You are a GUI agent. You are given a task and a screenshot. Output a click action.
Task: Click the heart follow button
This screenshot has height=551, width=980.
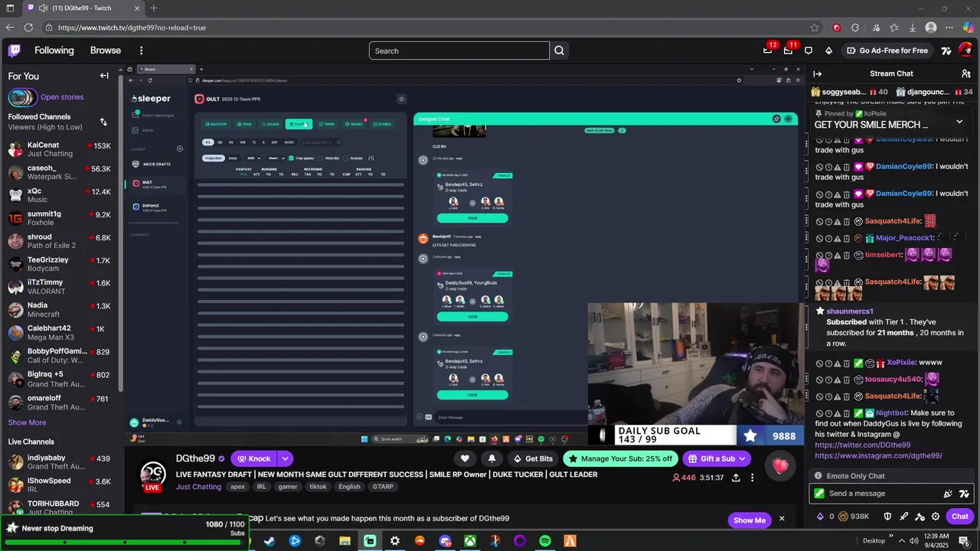465,458
